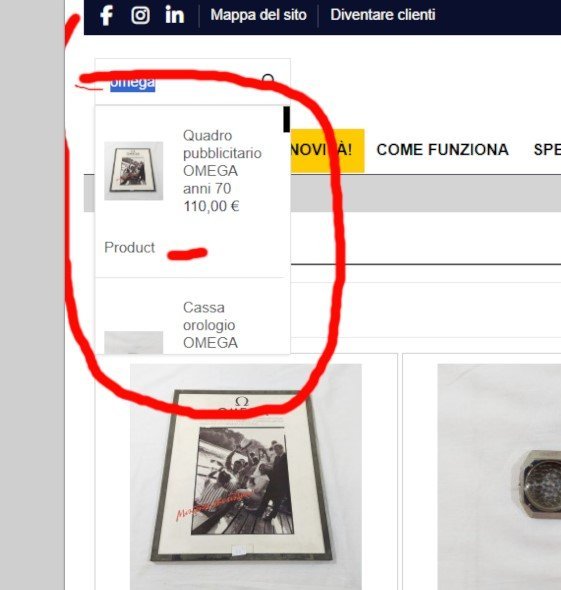Click the search magnifier icon

click(x=268, y=80)
